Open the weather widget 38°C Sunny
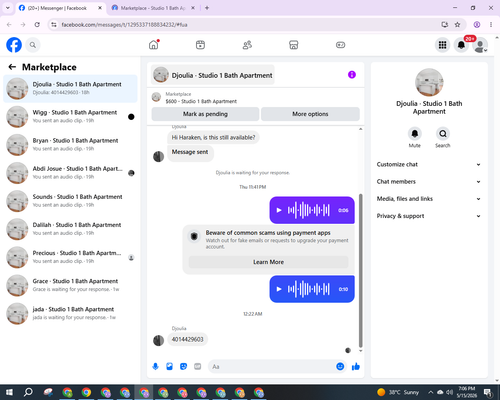The height and width of the screenshot is (400, 500). [x=398, y=392]
